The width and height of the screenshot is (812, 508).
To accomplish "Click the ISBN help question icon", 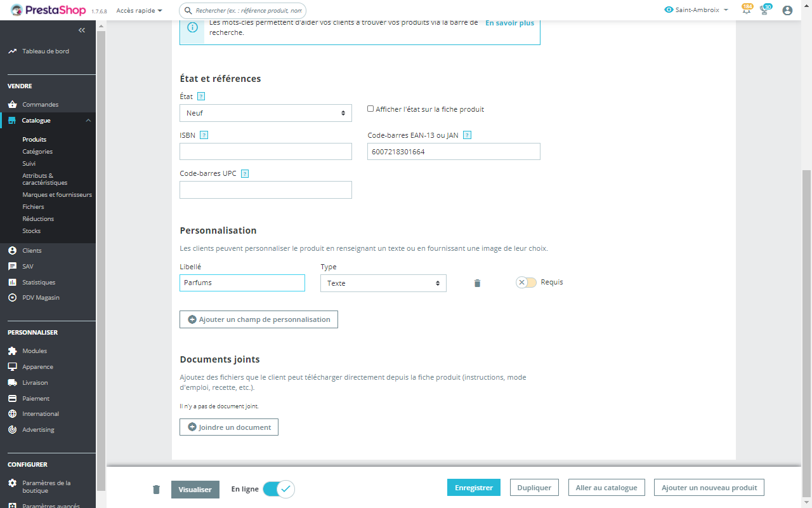I will tap(204, 135).
